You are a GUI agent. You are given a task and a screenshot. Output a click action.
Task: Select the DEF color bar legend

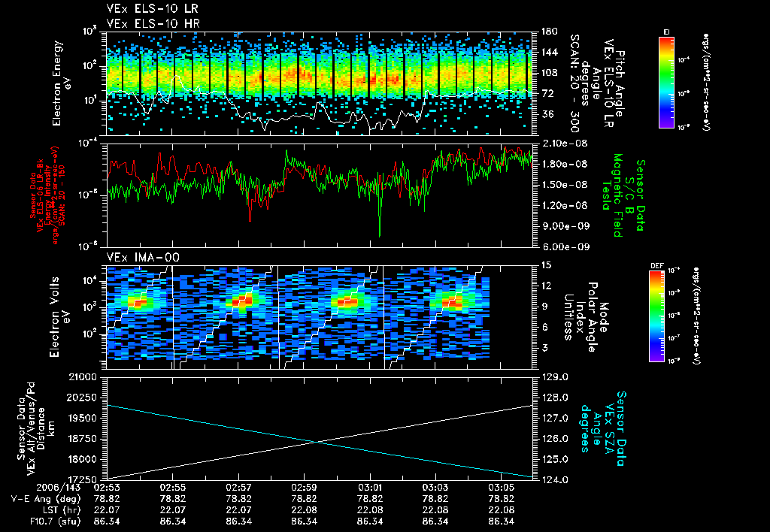(x=656, y=316)
